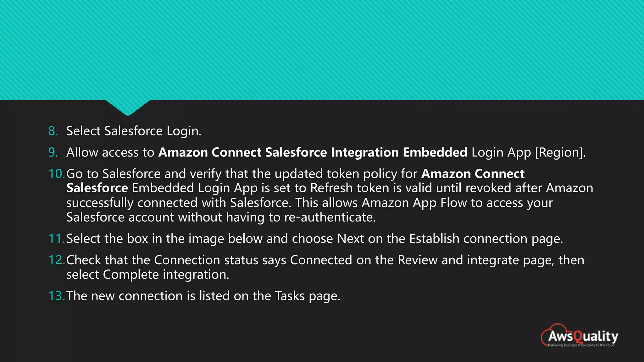Screen dimensions: 644x362
Task: Click the number 10 list marker
Action: coord(57,174)
